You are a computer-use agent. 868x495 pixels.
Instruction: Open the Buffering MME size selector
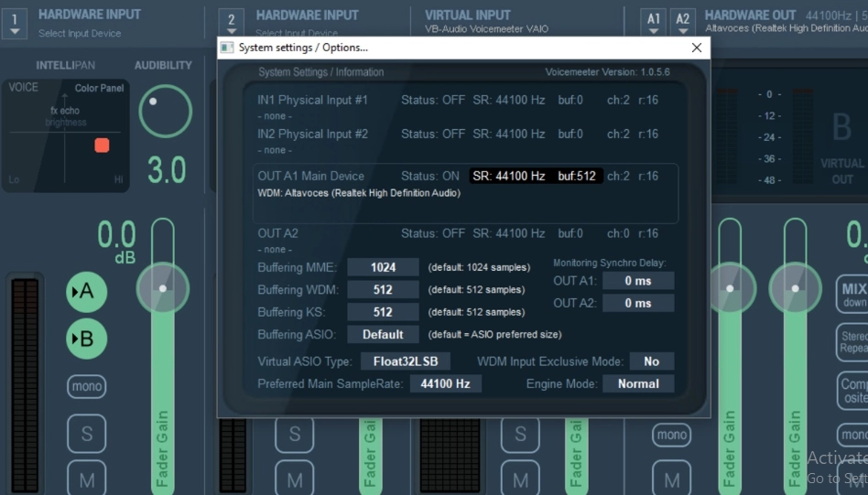click(383, 267)
